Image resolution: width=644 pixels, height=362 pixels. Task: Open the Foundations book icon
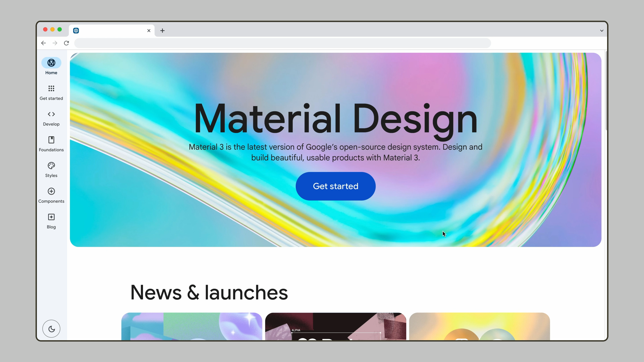coord(51,140)
